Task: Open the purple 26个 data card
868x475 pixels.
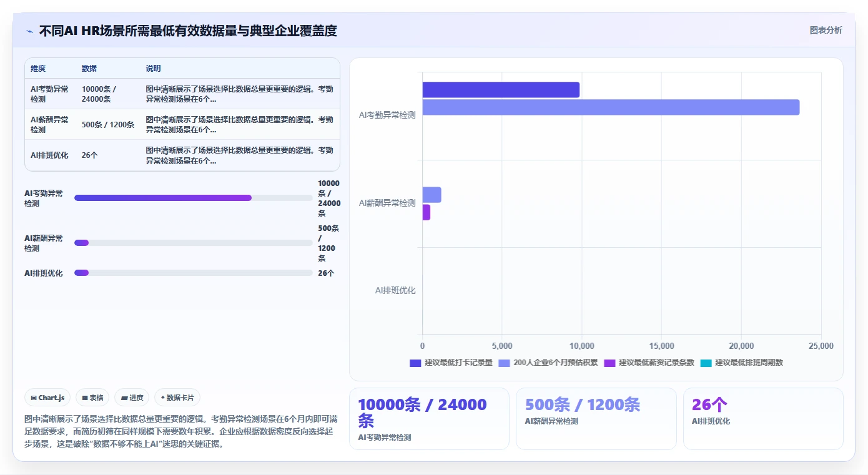Action: pos(763,419)
